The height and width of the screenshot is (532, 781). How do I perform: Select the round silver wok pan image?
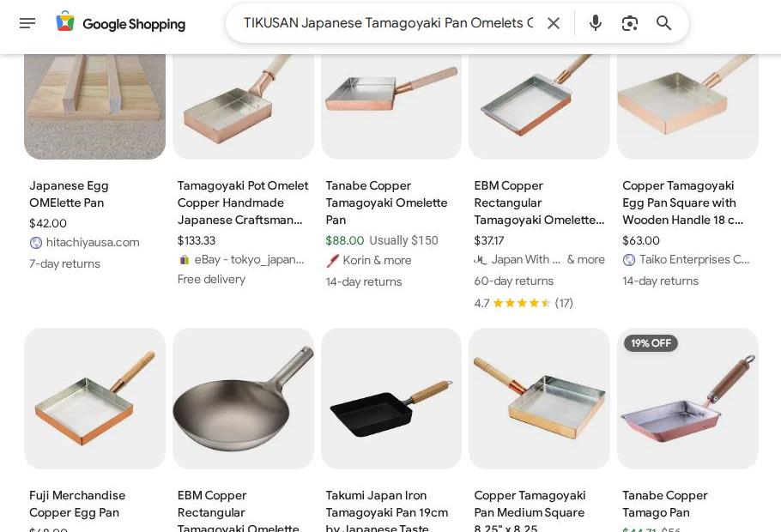tap(243, 398)
